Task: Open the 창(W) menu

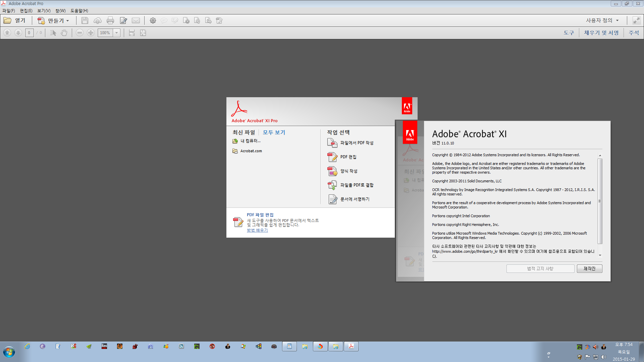Action: coord(61,11)
